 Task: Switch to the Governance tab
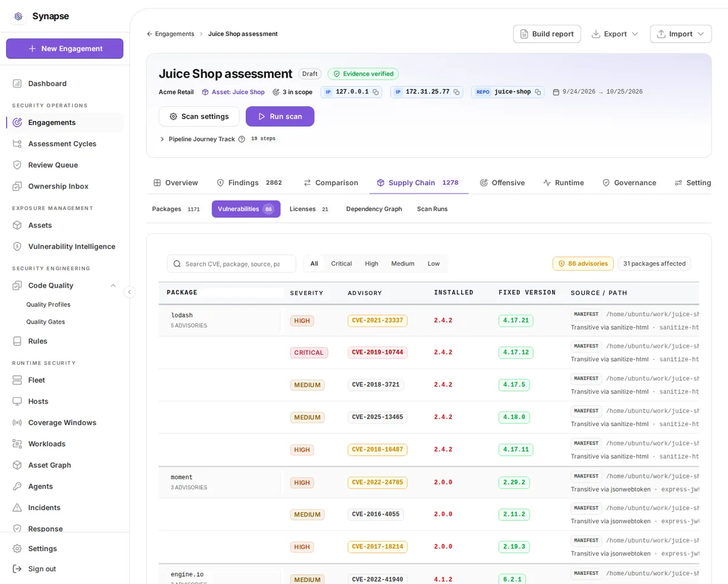point(629,183)
